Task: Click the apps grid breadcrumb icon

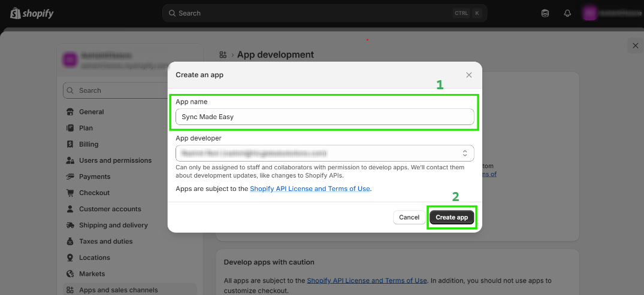Action: point(223,54)
